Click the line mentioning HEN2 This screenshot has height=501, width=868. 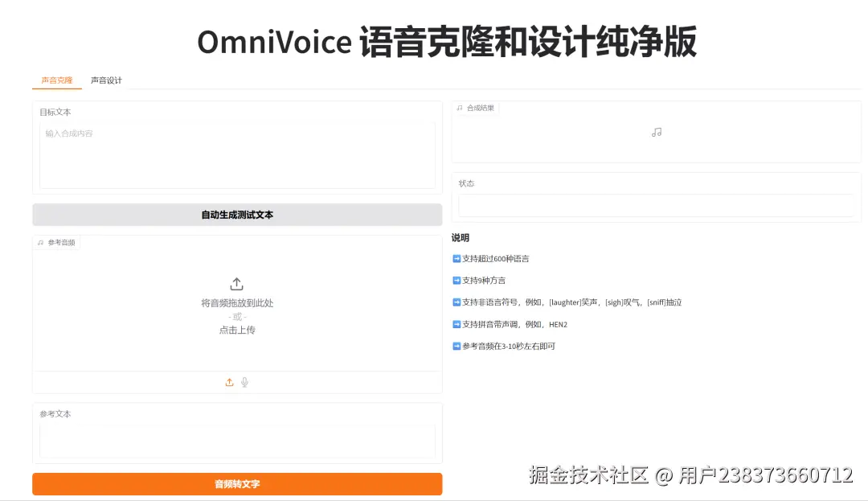[x=515, y=324]
